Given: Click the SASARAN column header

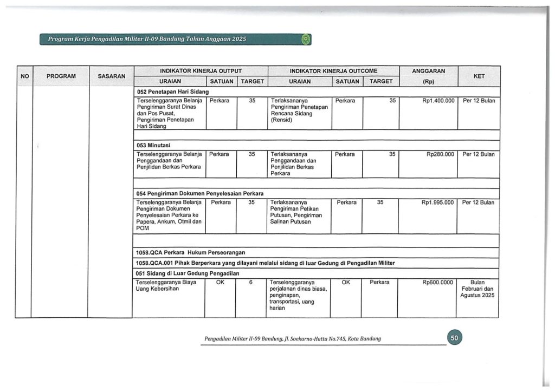Looking at the screenshot, I should (112, 76).
